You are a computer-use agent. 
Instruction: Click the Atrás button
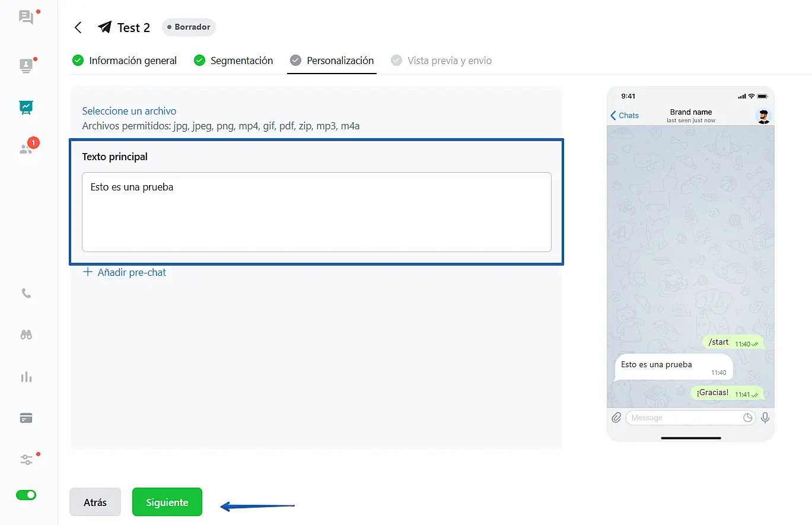pyautogui.click(x=95, y=502)
